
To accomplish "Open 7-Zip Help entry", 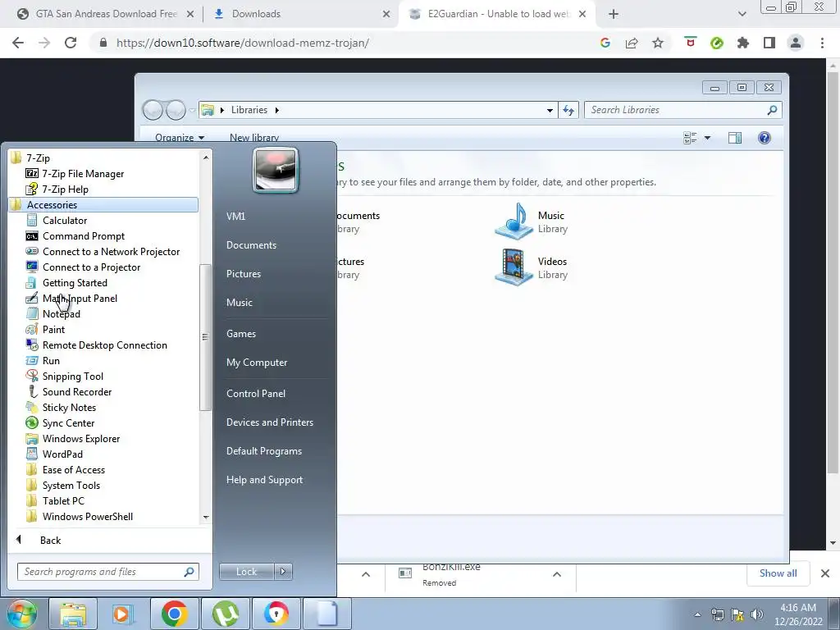I will 57,189.
